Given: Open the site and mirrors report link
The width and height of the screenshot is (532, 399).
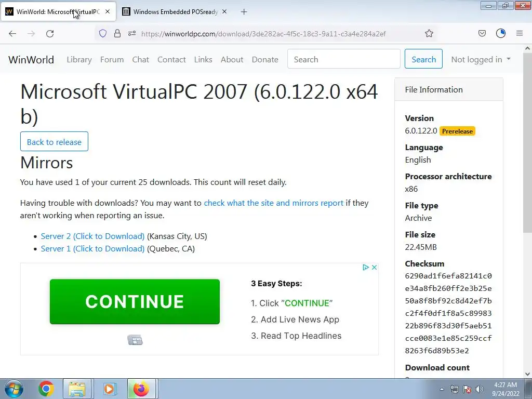Looking at the screenshot, I should pyautogui.click(x=273, y=203).
